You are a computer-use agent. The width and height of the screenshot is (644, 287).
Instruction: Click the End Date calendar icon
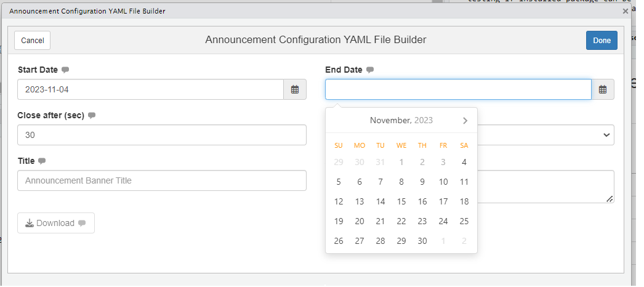tap(603, 89)
